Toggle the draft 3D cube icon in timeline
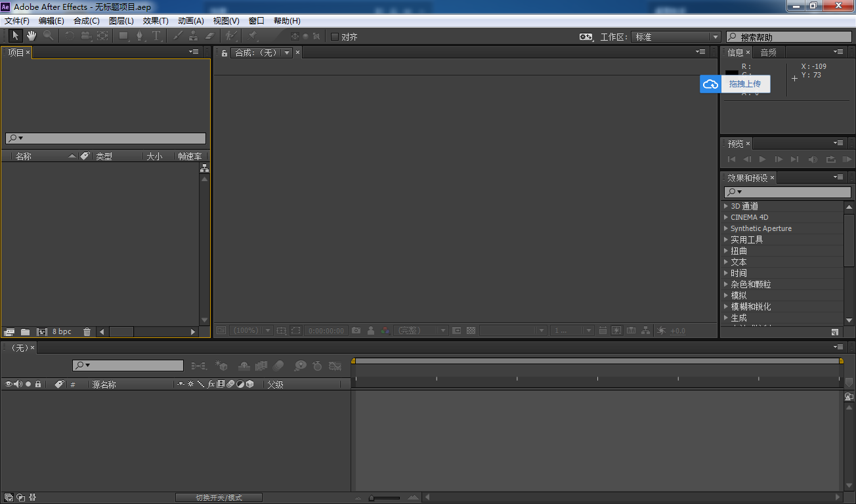This screenshot has height=504, width=856. coord(221,366)
